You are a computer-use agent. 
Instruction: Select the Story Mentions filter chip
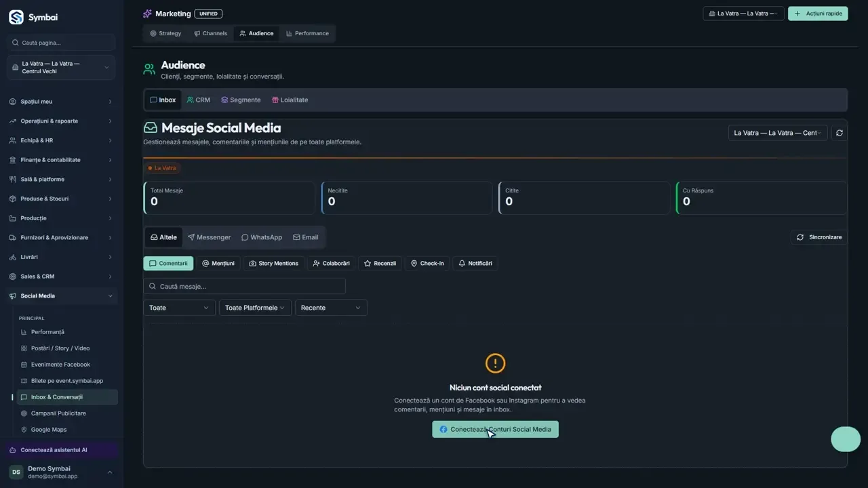[x=274, y=263]
